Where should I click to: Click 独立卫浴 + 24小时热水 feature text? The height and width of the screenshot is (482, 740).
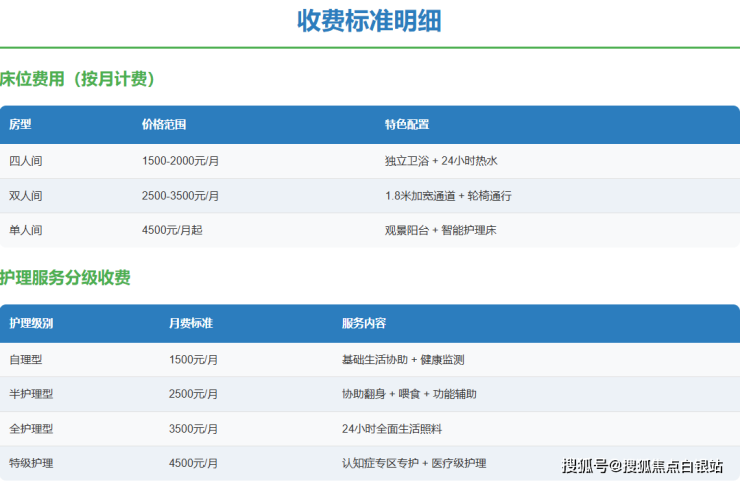coord(441,161)
